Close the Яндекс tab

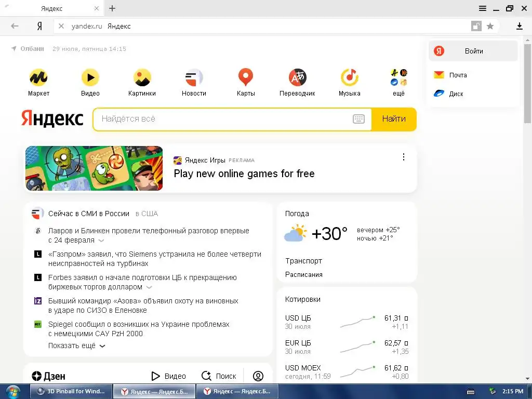97,8
